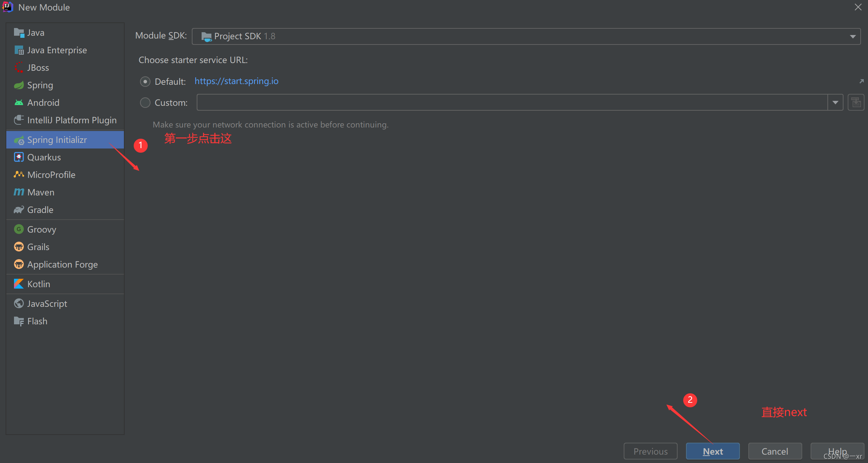Screen dimensions: 868x463
Task: Open the Module SDK dropdown
Action: 853,36
